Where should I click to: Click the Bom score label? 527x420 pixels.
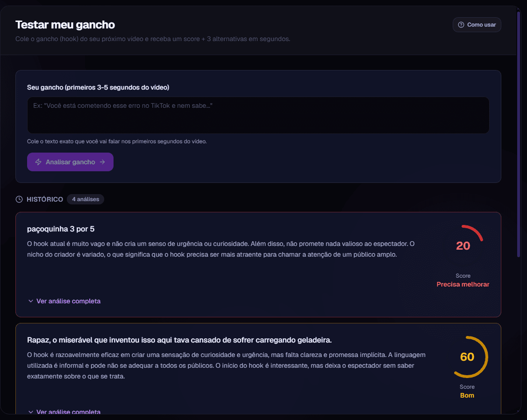[x=467, y=395]
